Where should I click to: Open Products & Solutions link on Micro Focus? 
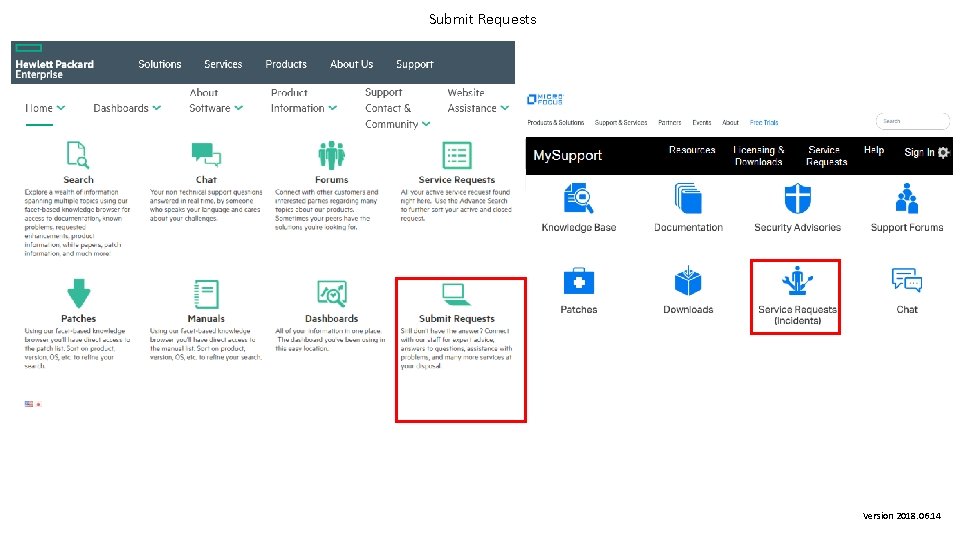point(555,122)
